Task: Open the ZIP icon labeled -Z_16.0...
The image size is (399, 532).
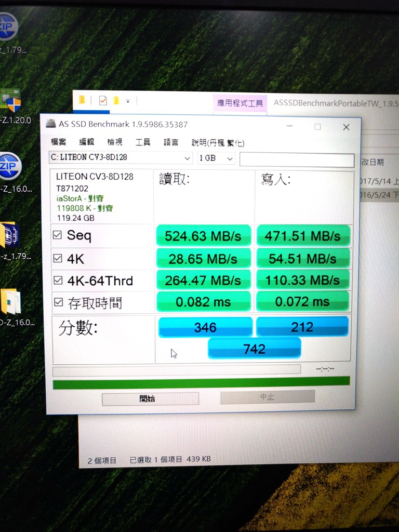Action: (x=10, y=166)
